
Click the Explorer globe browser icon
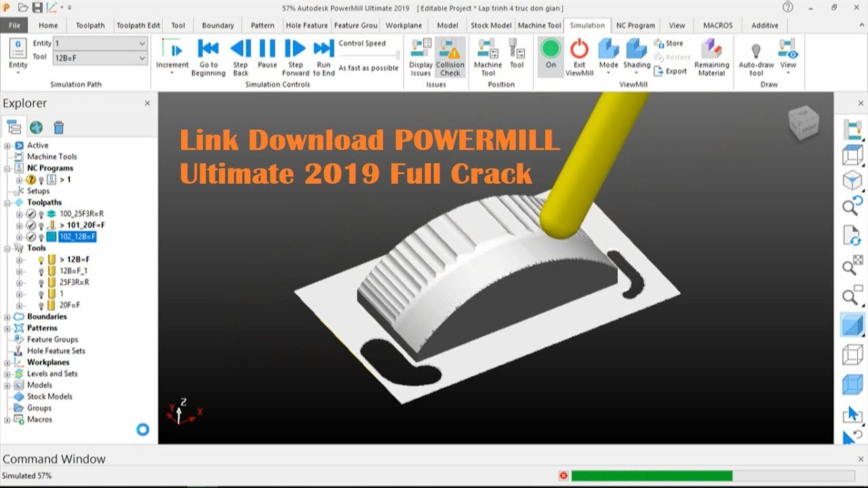(x=36, y=127)
